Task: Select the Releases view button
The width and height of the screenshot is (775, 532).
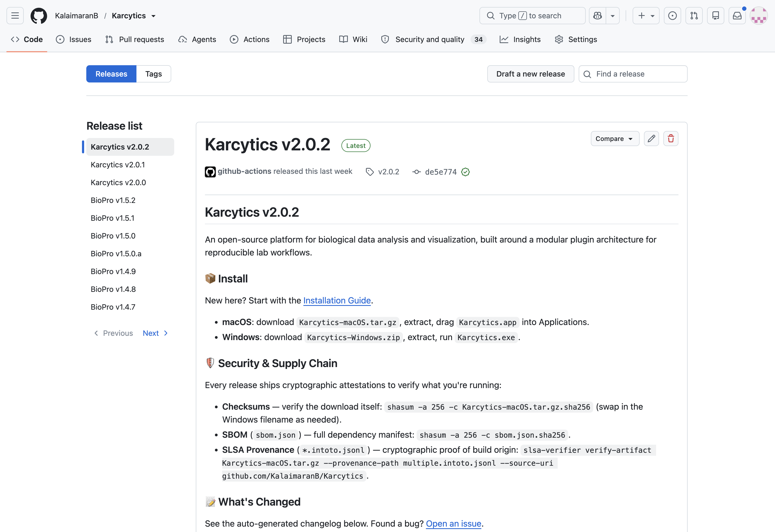Action: point(111,74)
